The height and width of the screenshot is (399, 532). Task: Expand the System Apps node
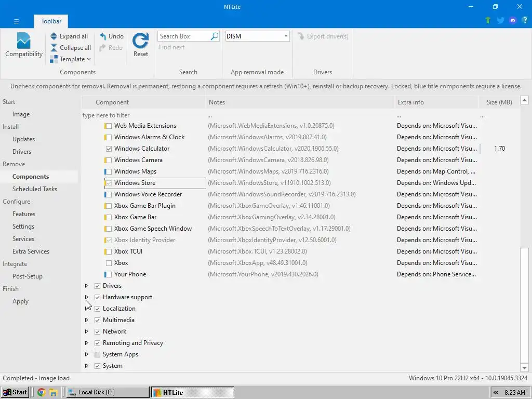(x=87, y=354)
